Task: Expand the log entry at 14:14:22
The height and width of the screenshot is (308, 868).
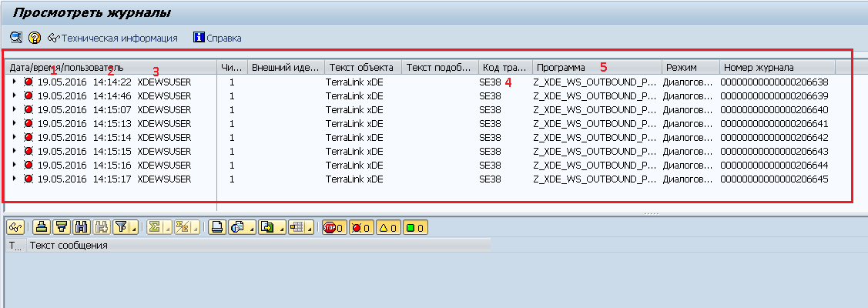Action: [15, 81]
